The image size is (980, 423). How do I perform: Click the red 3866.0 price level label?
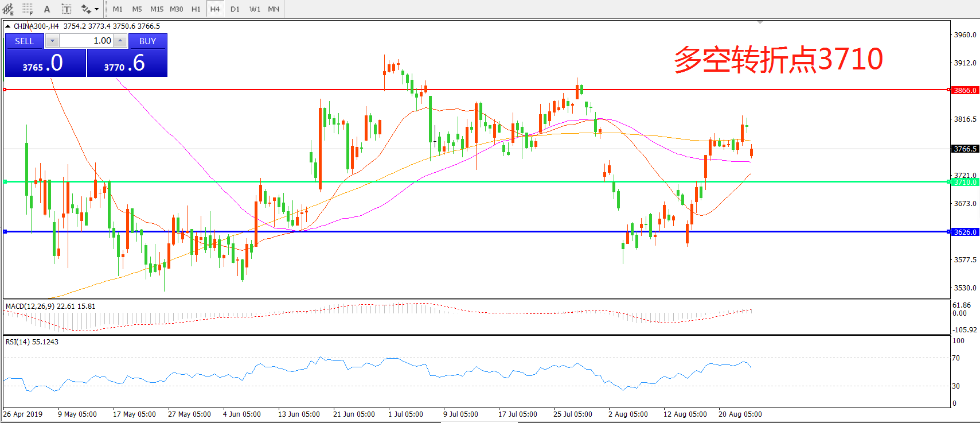tap(965, 90)
